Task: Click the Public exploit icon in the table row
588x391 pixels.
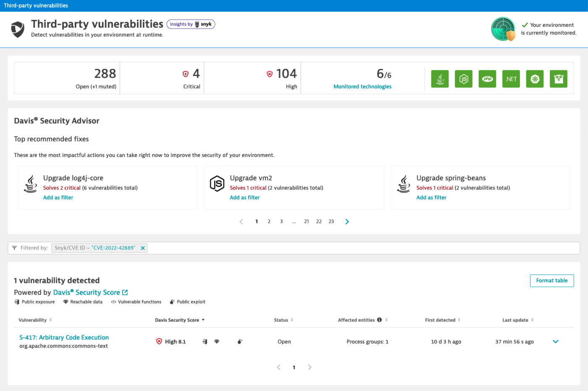Action: click(x=240, y=341)
